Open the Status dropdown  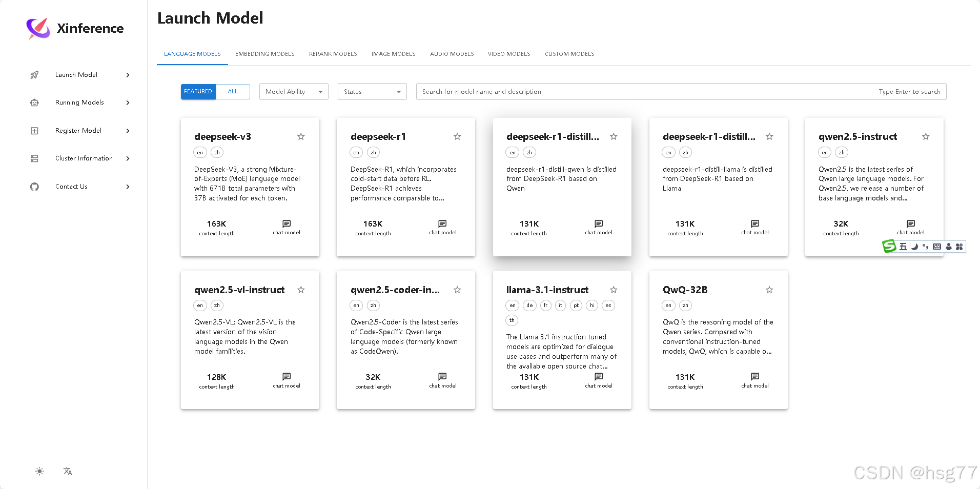[372, 92]
